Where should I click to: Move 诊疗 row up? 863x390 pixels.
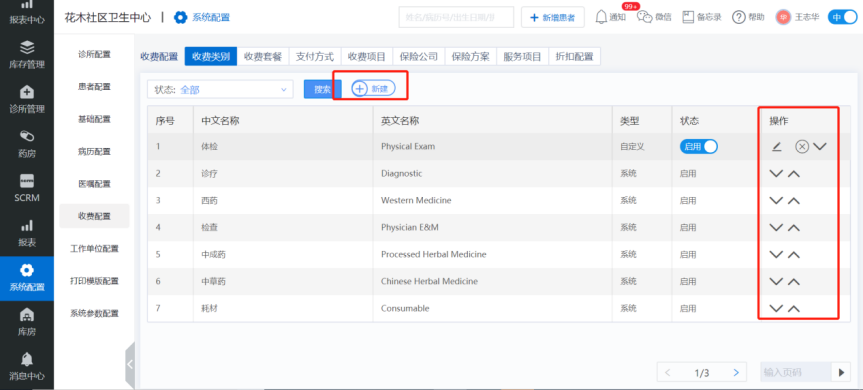click(794, 173)
